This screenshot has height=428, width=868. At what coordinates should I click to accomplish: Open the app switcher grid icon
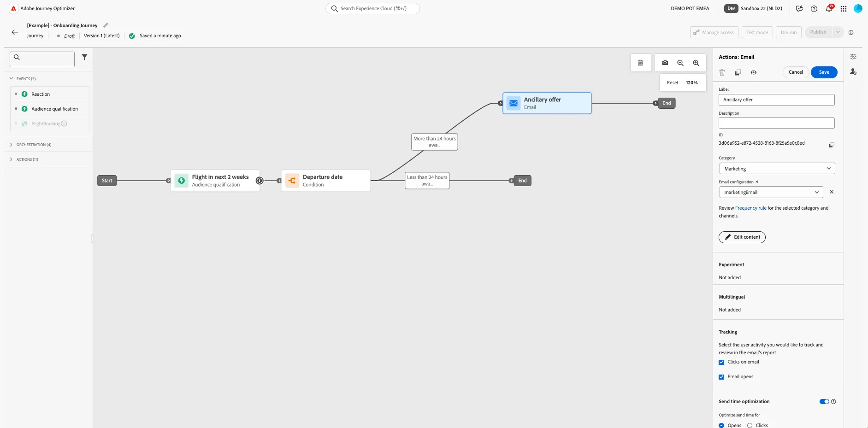tap(844, 8)
